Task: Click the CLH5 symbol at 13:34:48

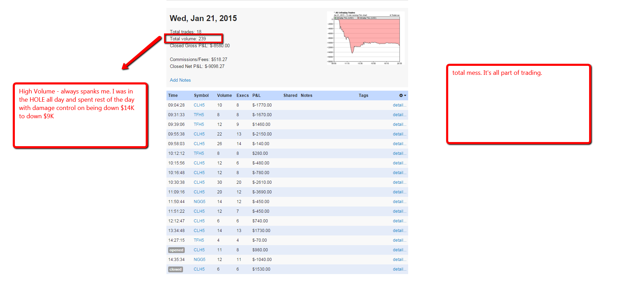Action: pyautogui.click(x=199, y=231)
